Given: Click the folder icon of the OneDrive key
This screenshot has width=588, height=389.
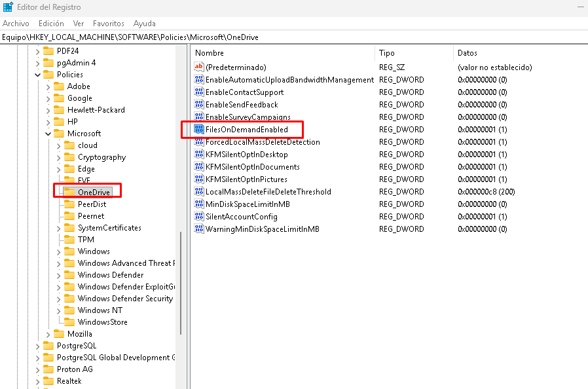Looking at the screenshot, I should pos(69,193).
